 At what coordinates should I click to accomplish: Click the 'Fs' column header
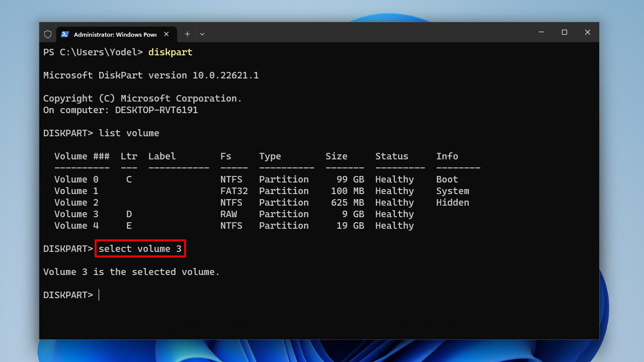[225, 156]
